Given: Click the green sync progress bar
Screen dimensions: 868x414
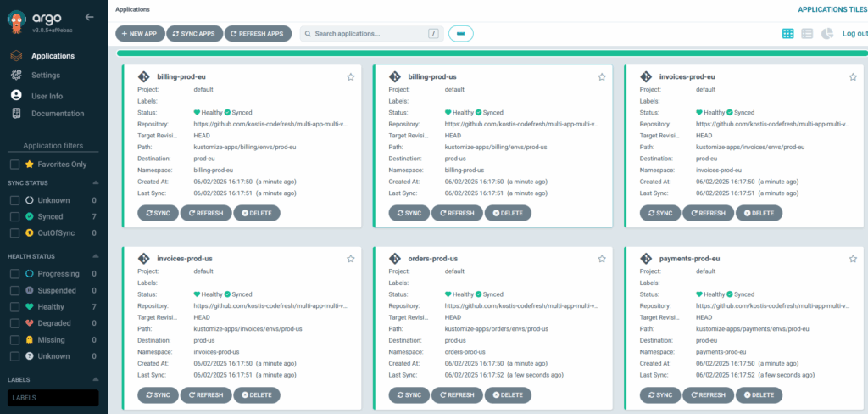Looking at the screenshot, I should pyautogui.click(x=492, y=53).
